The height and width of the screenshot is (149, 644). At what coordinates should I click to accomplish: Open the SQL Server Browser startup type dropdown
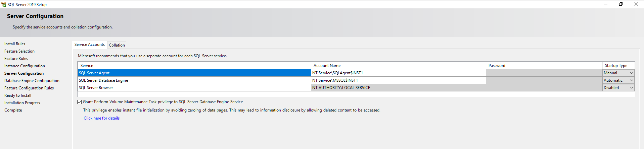tap(631, 88)
